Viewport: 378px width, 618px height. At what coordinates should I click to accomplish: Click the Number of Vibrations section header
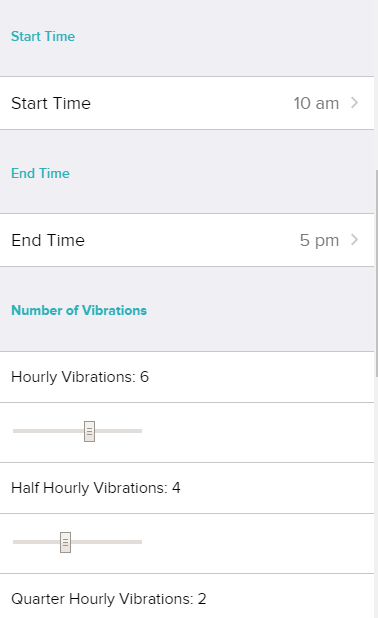pyautogui.click(x=79, y=311)
